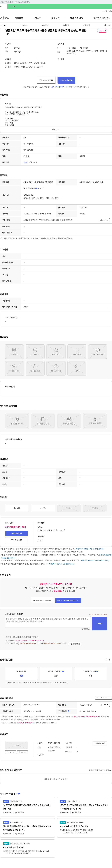Click the 이메일 지원 button
The width and height of the screenshot is (112, 868).
(x=16, y=540)
